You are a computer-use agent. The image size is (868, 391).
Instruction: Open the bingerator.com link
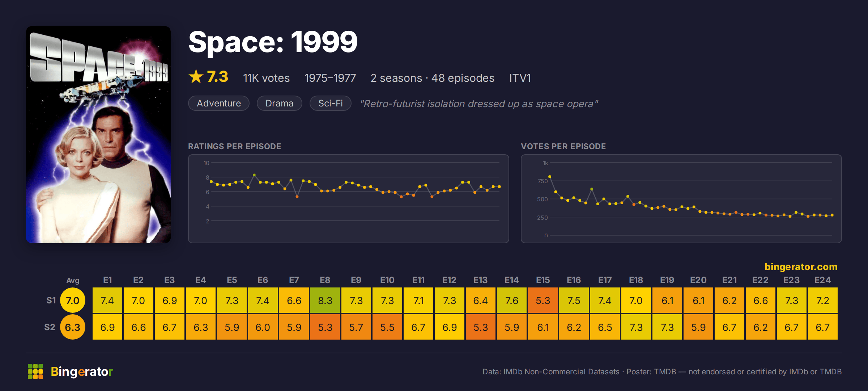click(801, 267)
